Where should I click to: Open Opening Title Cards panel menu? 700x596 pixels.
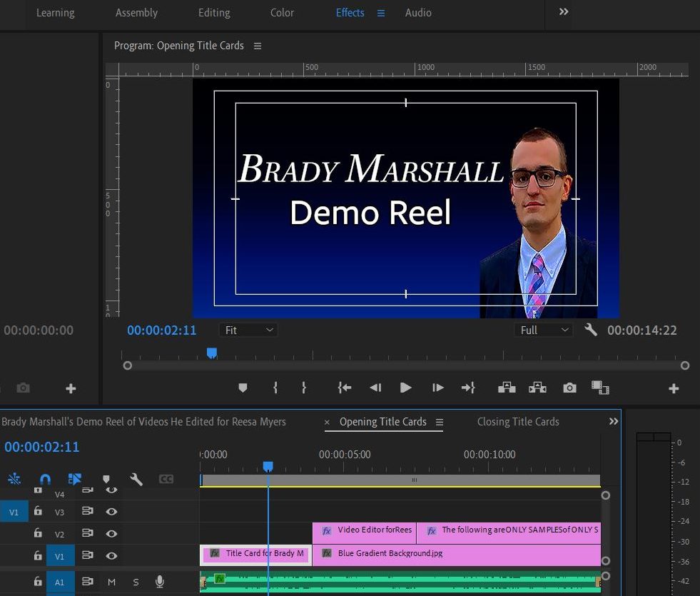point(440,422)
